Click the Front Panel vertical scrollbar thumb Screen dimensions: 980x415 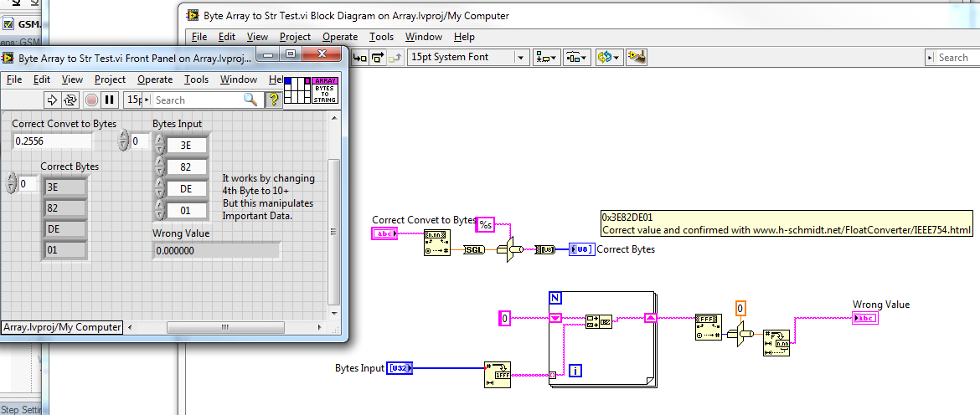tap(334, 231)
